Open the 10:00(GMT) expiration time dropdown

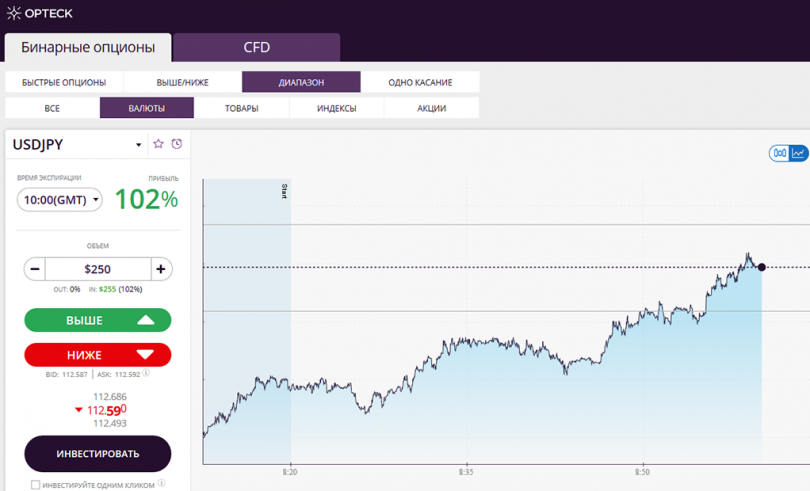coord(60,200)
